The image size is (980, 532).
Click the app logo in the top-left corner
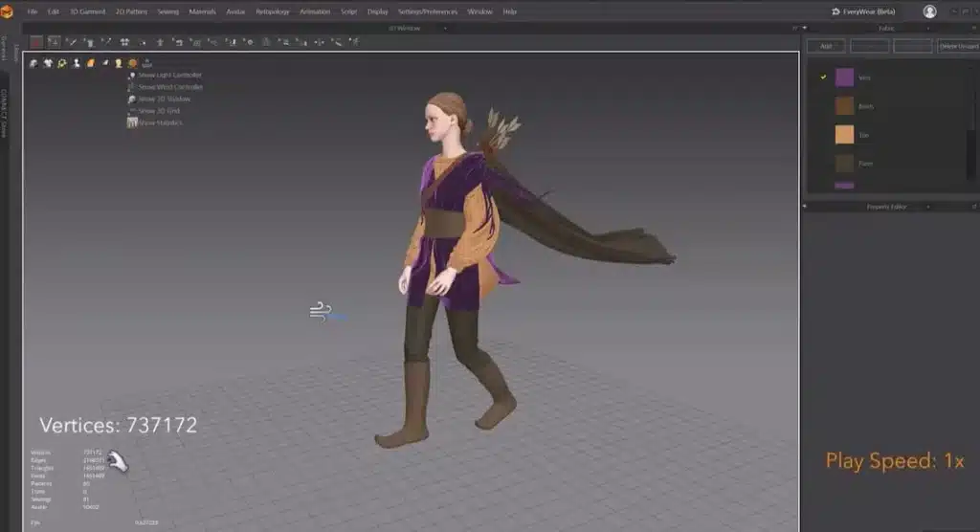[x=7, y=11]
